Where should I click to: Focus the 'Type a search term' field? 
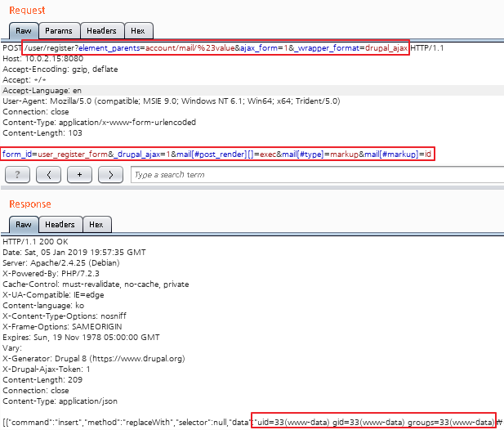point(317,175)
